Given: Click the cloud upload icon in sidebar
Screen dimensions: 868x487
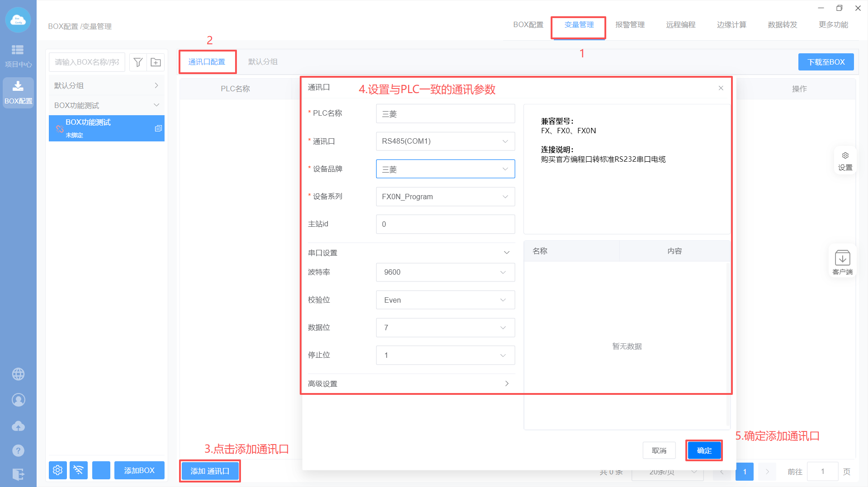Looking at the screenshot, I should click(x=18, y=426).
